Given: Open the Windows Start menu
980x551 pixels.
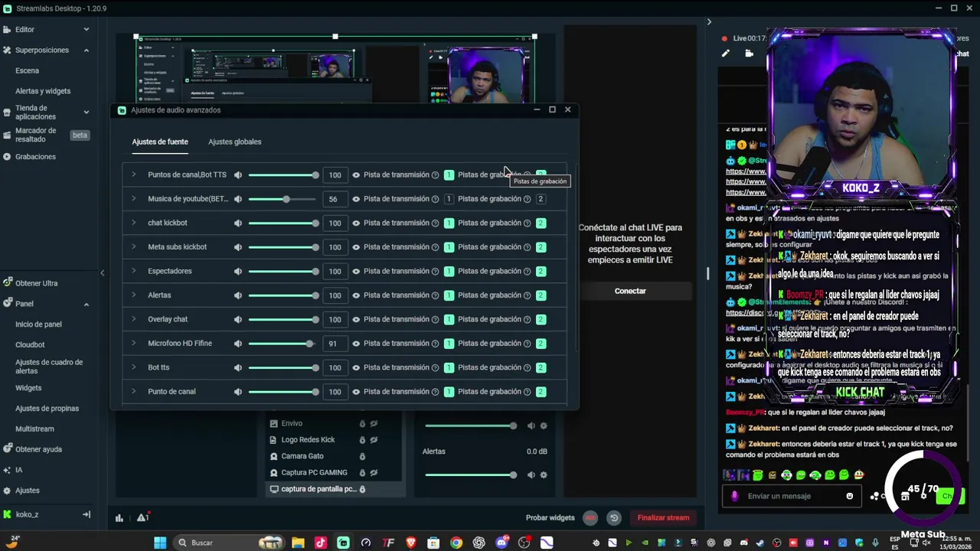Looking at the screenshot, I should [x=159, y=543].
